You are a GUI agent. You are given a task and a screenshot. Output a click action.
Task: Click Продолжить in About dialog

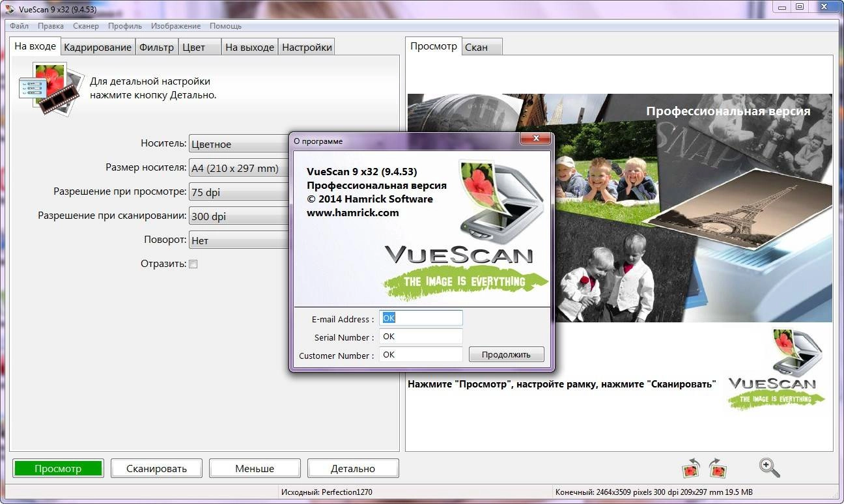pos(506,355)
